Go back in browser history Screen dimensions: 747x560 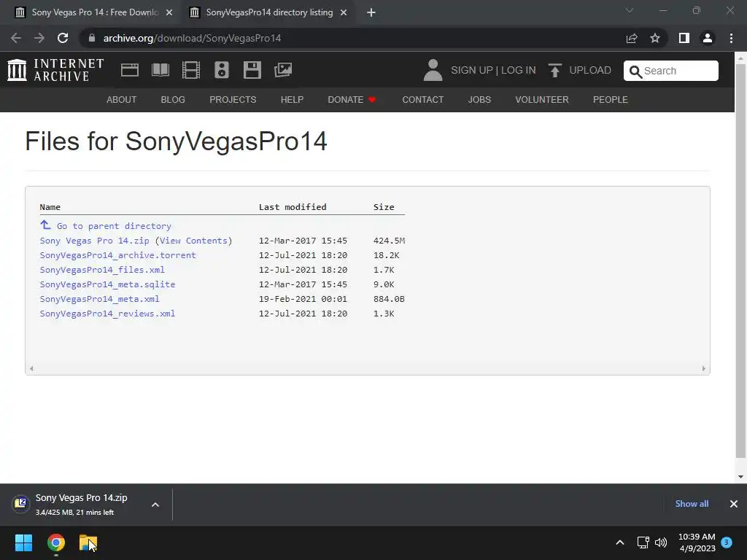click(16, 38)
